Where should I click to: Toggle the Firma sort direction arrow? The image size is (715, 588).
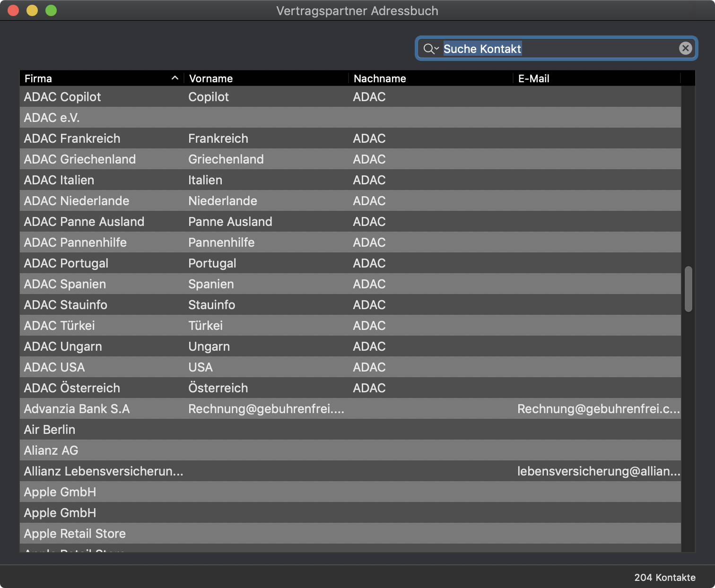tap(174, 78)
